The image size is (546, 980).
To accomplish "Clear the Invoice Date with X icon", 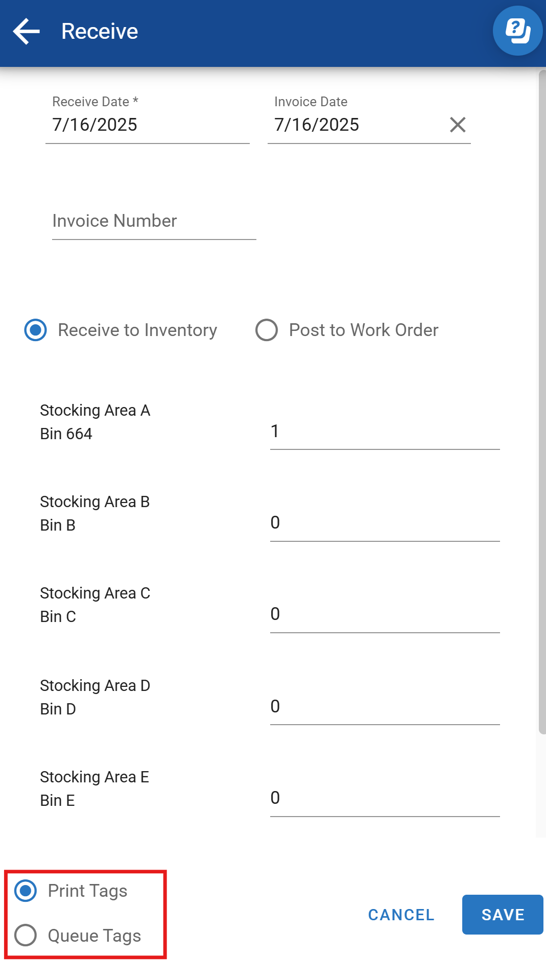I will pyautogui.click(x=457, y=125).
